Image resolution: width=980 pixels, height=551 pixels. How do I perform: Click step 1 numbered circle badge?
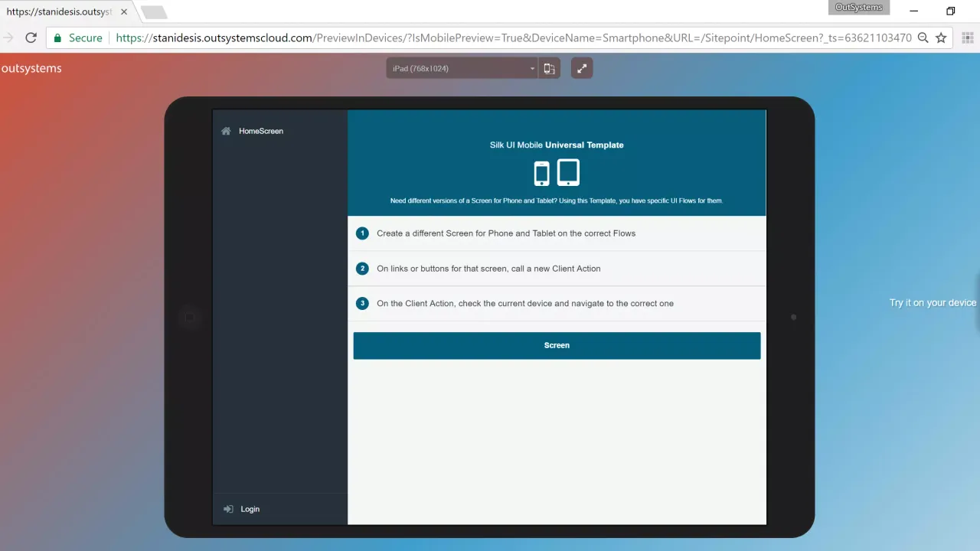click(x=363, y=233)
